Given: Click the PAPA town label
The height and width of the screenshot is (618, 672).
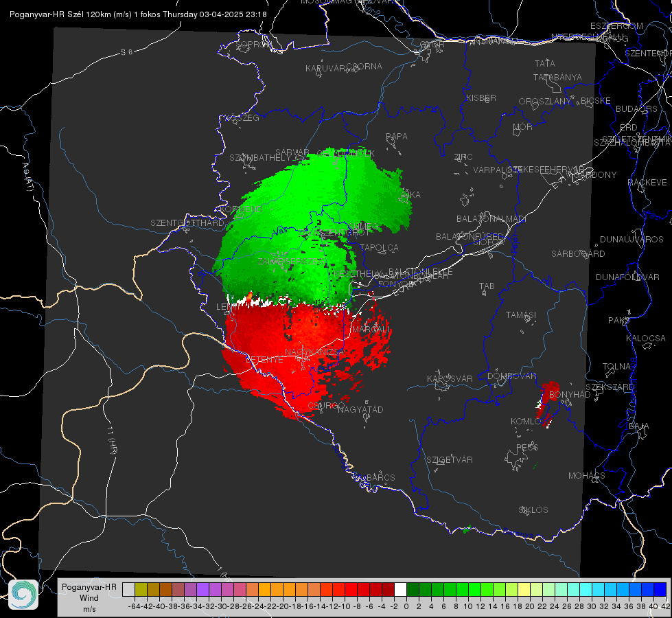Looking at the screenshot, I should click(397, 136).
